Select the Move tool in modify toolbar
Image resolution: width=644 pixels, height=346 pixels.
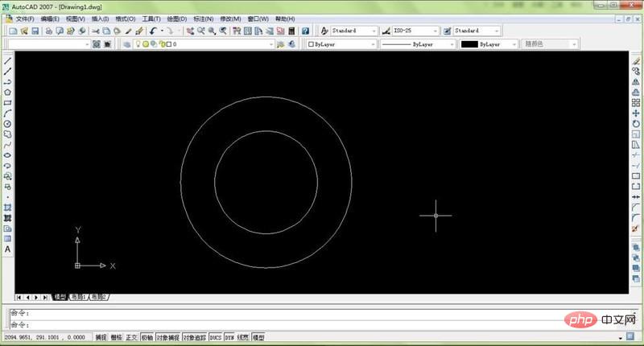[636, 113]
